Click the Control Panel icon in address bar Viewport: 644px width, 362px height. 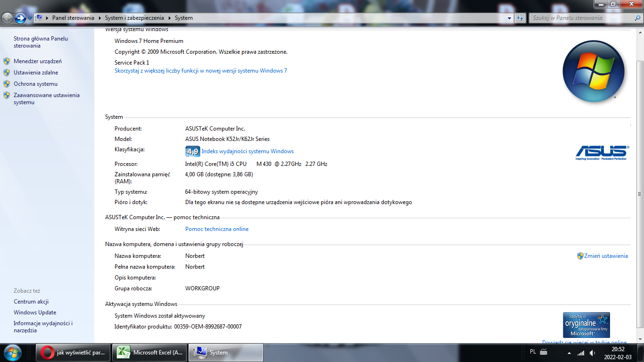[39, 18]
